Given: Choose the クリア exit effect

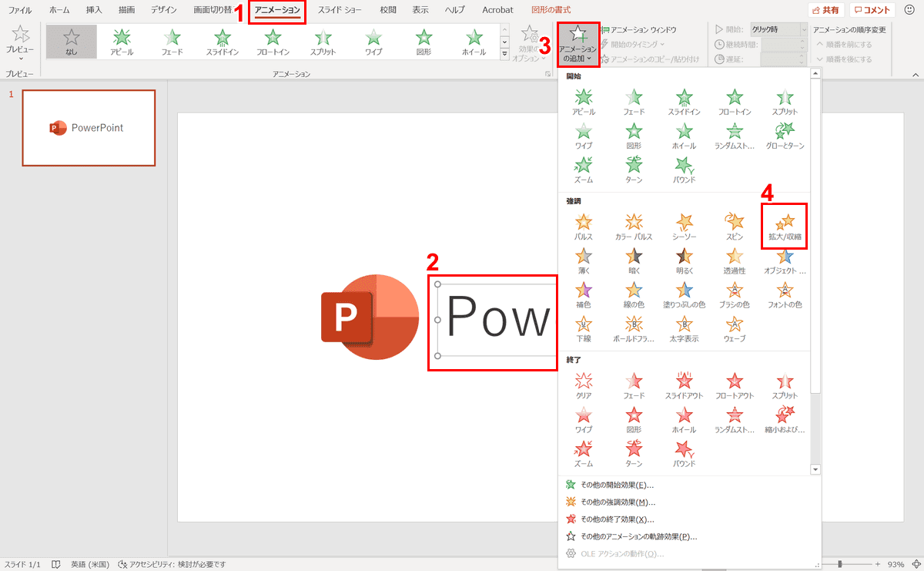Looking at the screenshot, I should coord(584,386).
